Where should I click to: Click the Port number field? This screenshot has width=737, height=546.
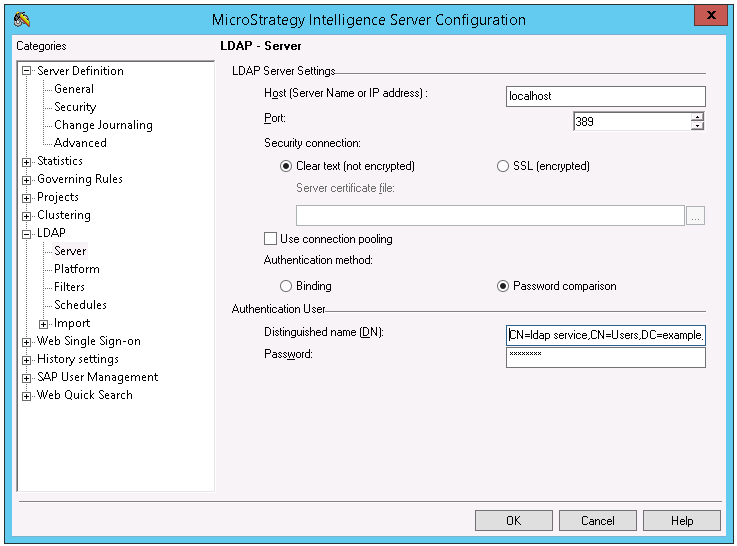point(632,122)
